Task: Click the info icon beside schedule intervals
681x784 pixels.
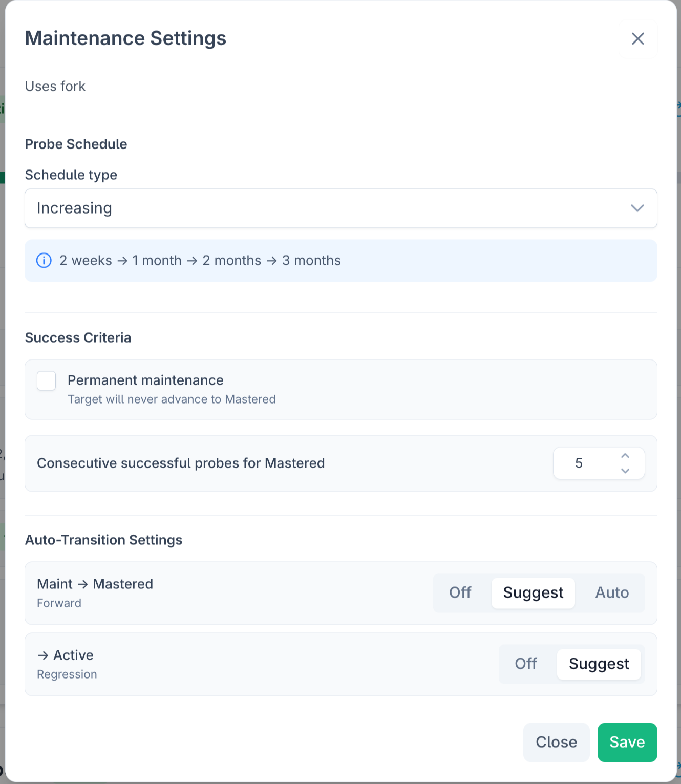Action: pos(44,261)
